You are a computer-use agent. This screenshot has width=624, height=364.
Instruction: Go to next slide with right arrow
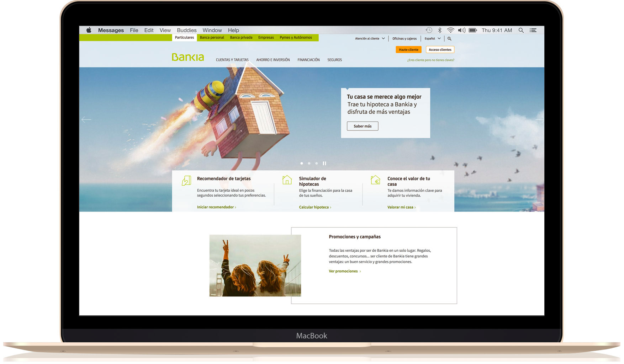coord(540,120)
